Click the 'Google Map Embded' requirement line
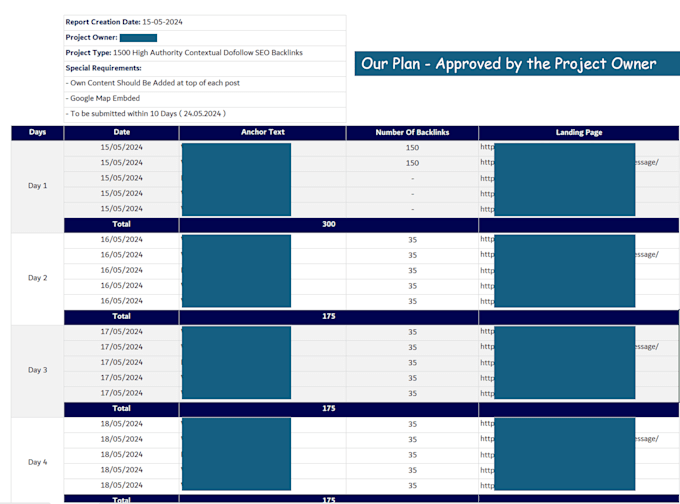 [205, 98]
